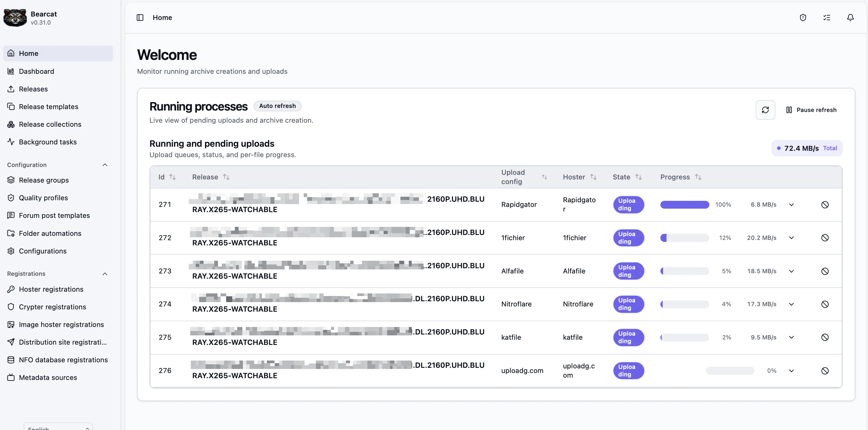Sort the table by Id column
The image size is (868, 430).
point(167,177)
